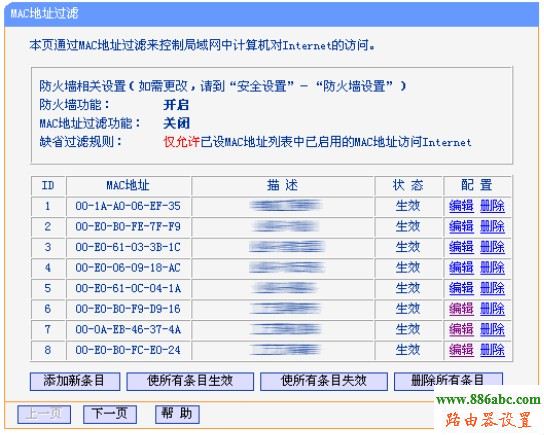Click the 添加新条目 button
Viewport: 544px width, 435px height.
pyautogui.click(x=75, y=381)
